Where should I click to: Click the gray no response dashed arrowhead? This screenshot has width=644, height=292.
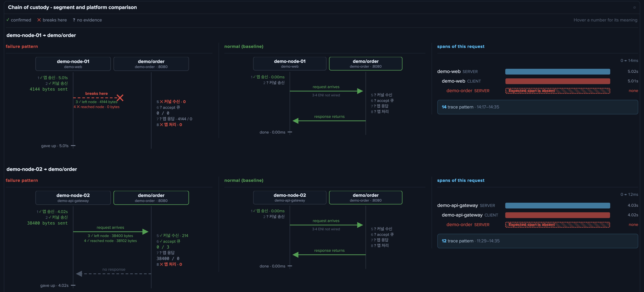tap(79, 274)
